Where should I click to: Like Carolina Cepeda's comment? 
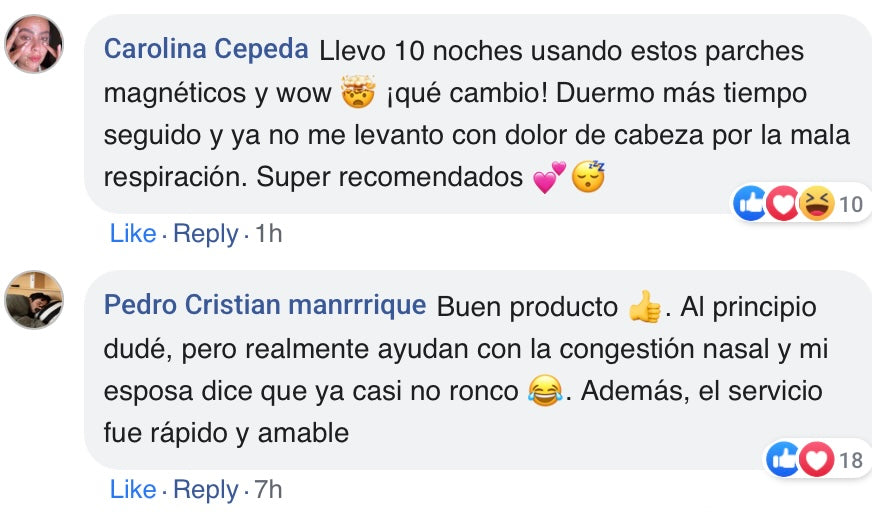pos(133,234)
